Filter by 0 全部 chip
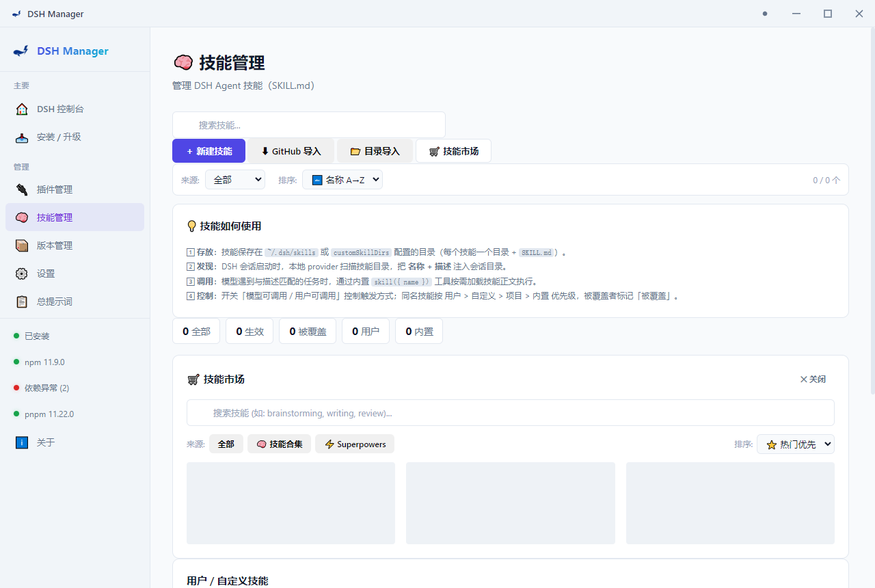Viewport: 875px width, 588px height. (x=196, y=331)
